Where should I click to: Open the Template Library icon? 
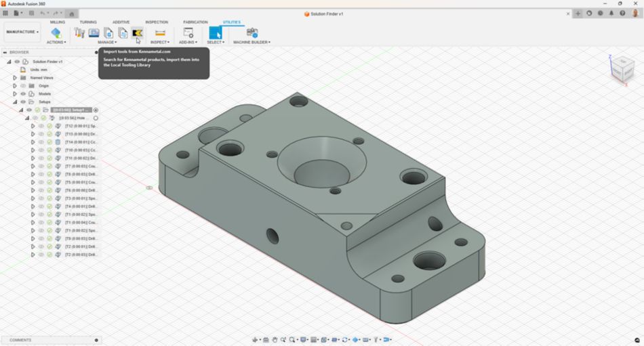click(123, 33)
